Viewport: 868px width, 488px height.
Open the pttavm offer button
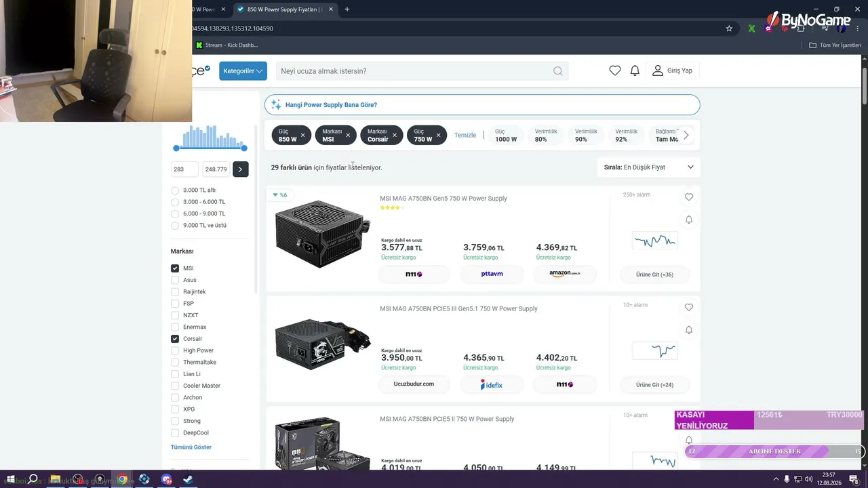pos(492,274)
